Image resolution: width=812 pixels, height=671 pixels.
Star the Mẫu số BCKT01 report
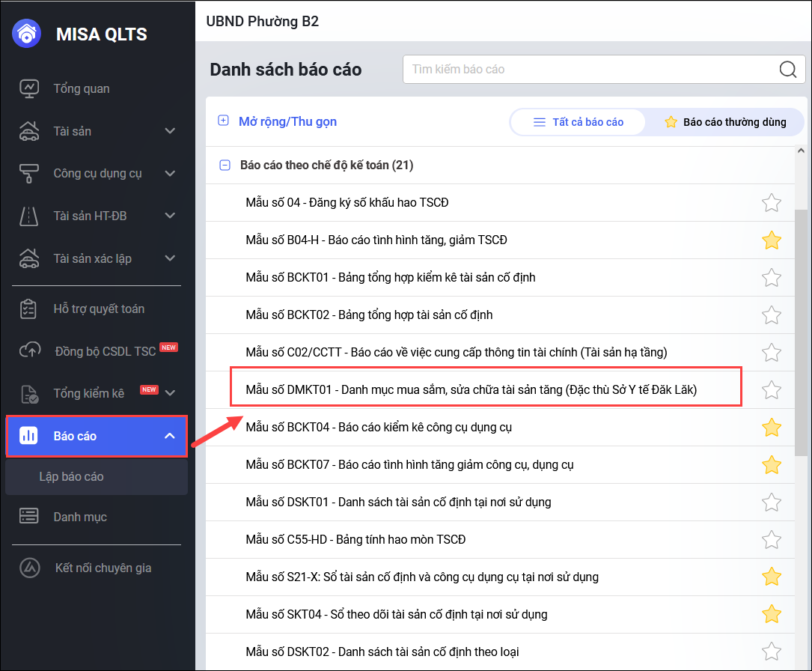coord(771,277)
